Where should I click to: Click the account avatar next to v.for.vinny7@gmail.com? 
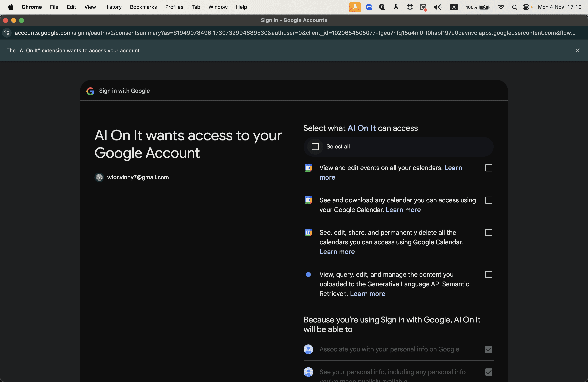(99, 177)
